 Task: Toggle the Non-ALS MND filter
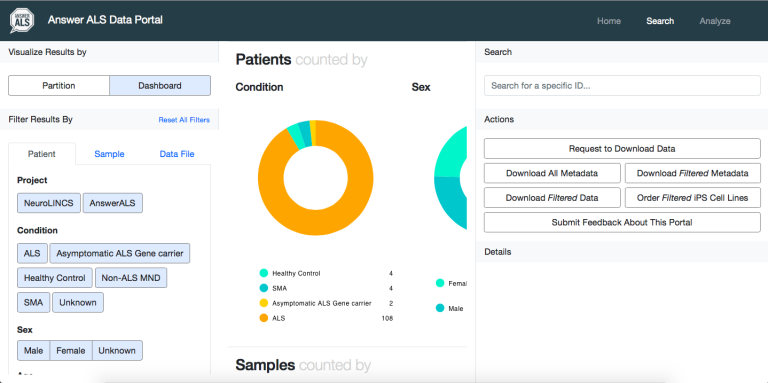[x=131, y=278]
